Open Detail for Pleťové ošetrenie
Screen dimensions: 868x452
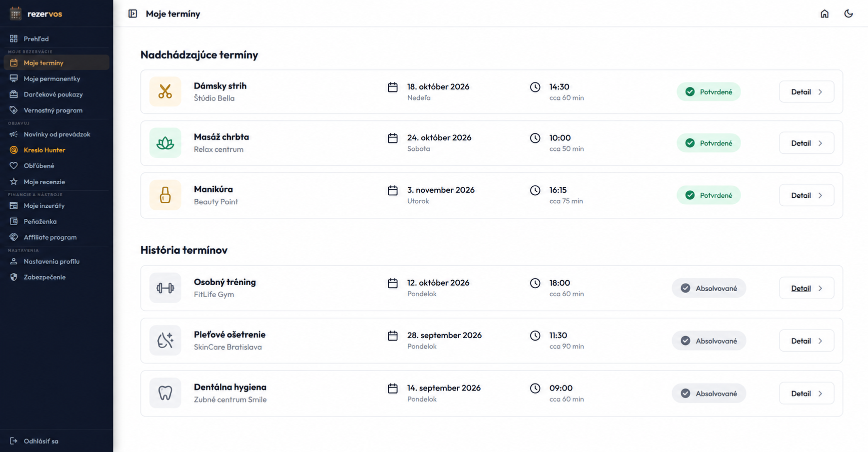click(x=806, y=341)
